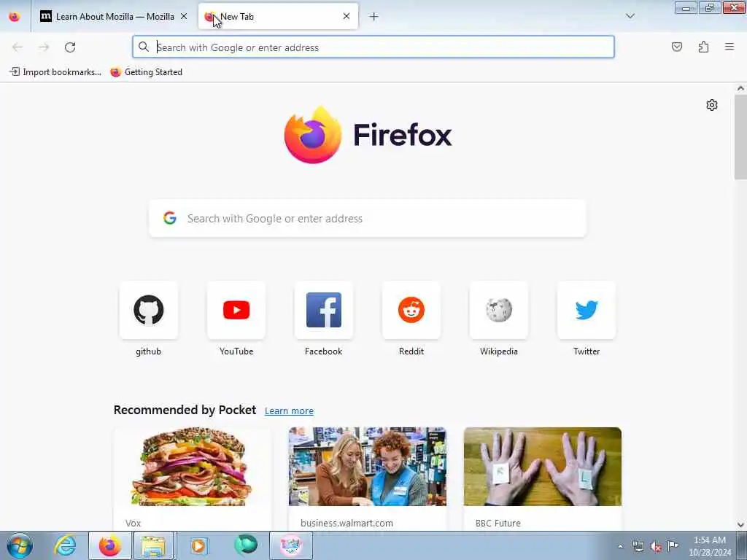Open the pink taskbar application
747x560 pixels.
[291, 545]
